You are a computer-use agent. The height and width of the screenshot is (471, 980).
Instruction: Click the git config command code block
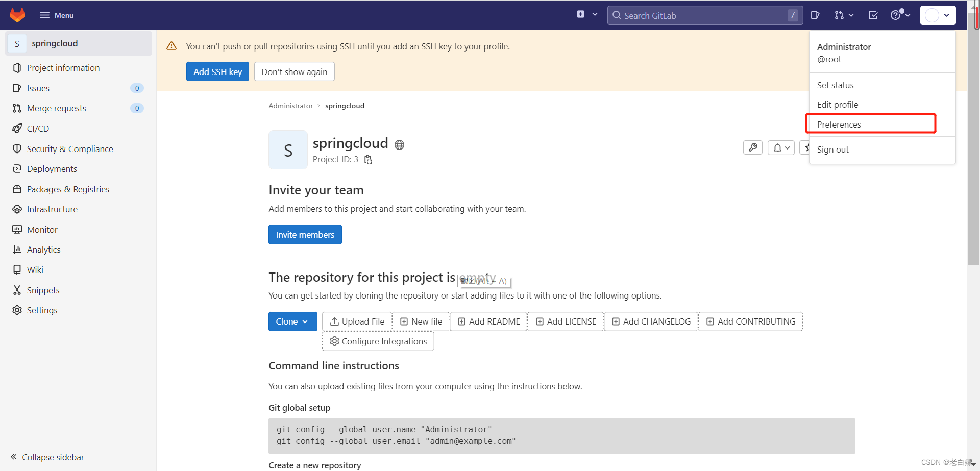coord(561,436)
